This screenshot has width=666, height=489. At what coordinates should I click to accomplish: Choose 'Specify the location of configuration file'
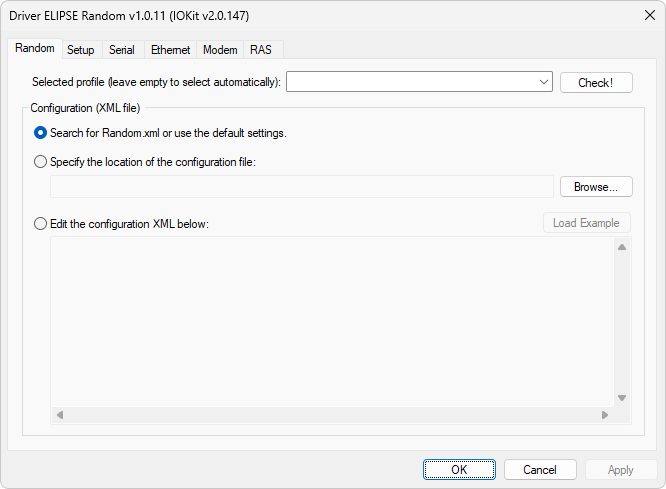(x=40, y=162)
